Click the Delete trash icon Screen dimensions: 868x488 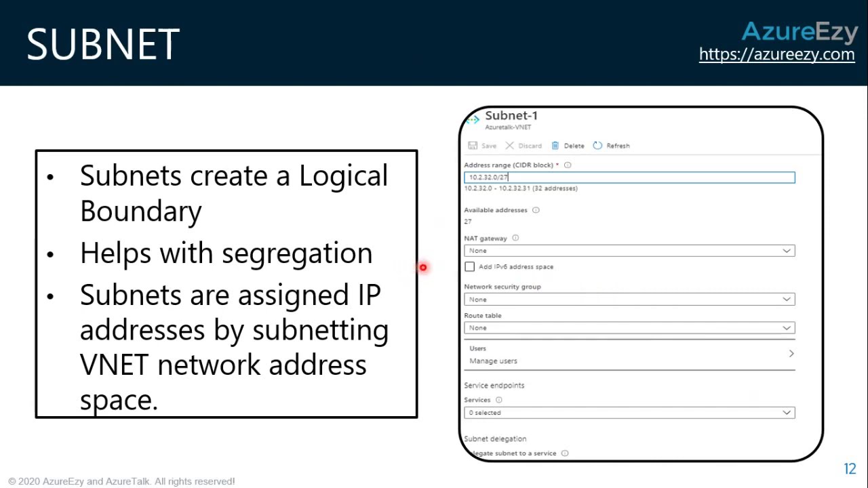tap(555, 146)
